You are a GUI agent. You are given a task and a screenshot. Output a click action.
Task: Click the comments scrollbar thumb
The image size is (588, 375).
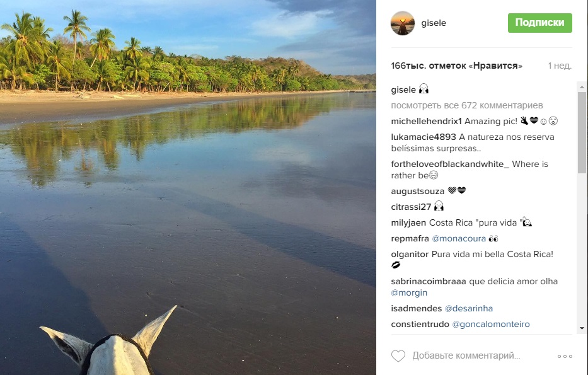coord(582,132)
